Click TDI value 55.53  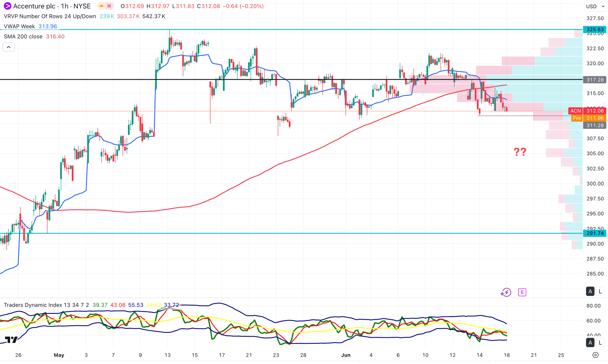coord(136,305)
